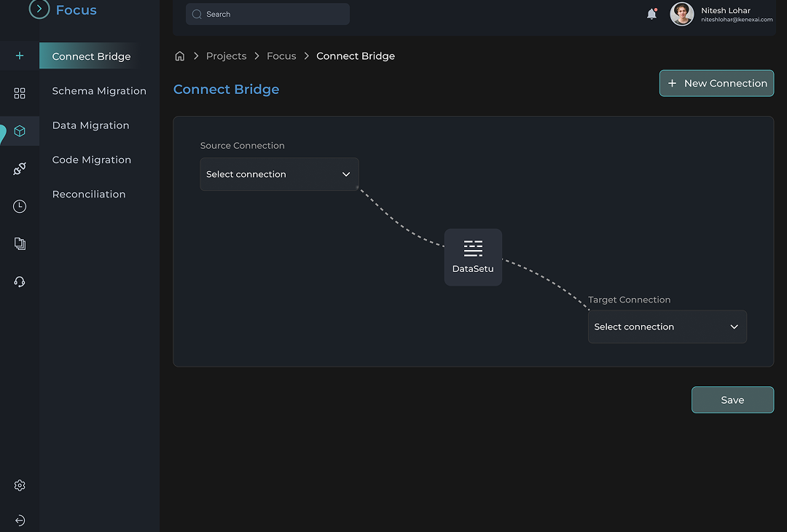Viewport: 787px width, 532px height.
Task: Click the Nitesh Lohar user name
Action: pos(725,10)
